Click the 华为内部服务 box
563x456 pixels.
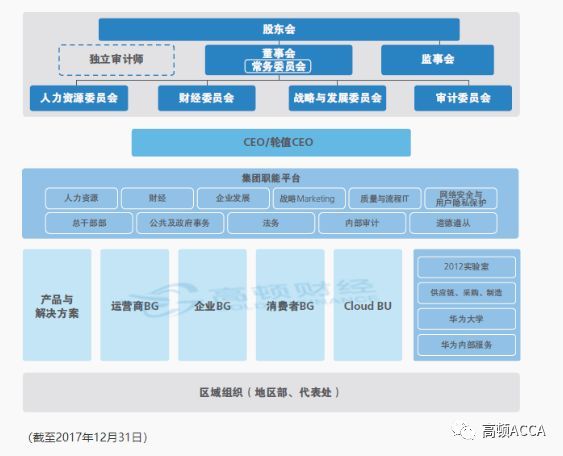tap(466, 345)
